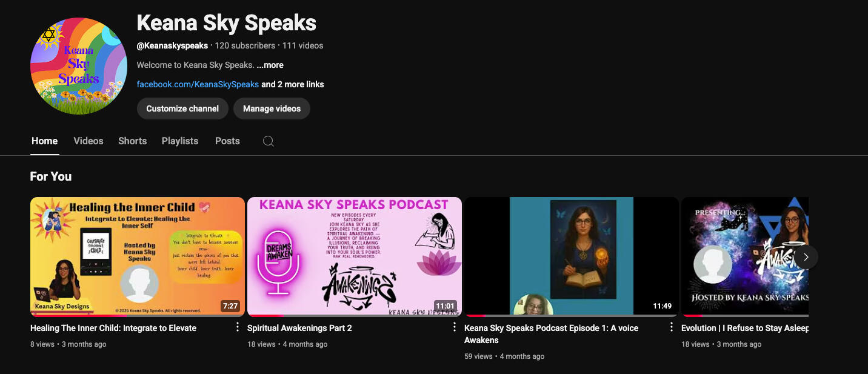Switch to the Shorts tab
868x374 pixels.
click(133, 141)
